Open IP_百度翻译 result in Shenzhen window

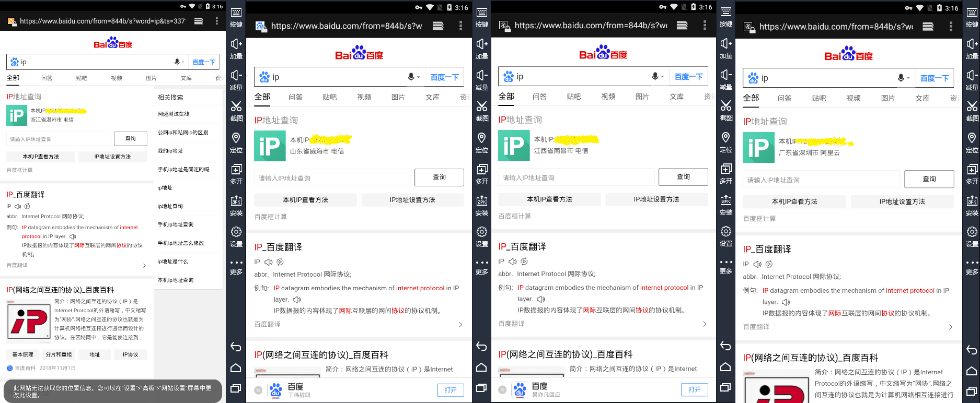tap(767, 250)
